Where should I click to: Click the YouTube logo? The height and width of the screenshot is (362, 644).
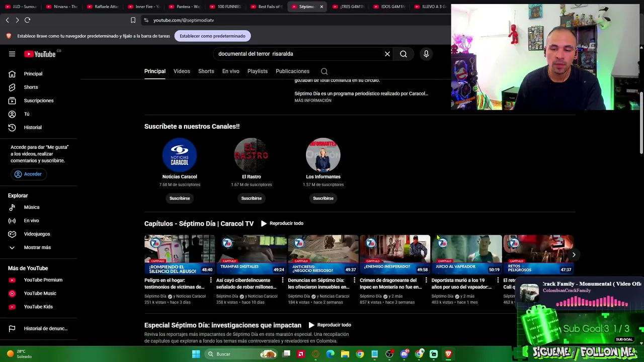pos(40,54)
